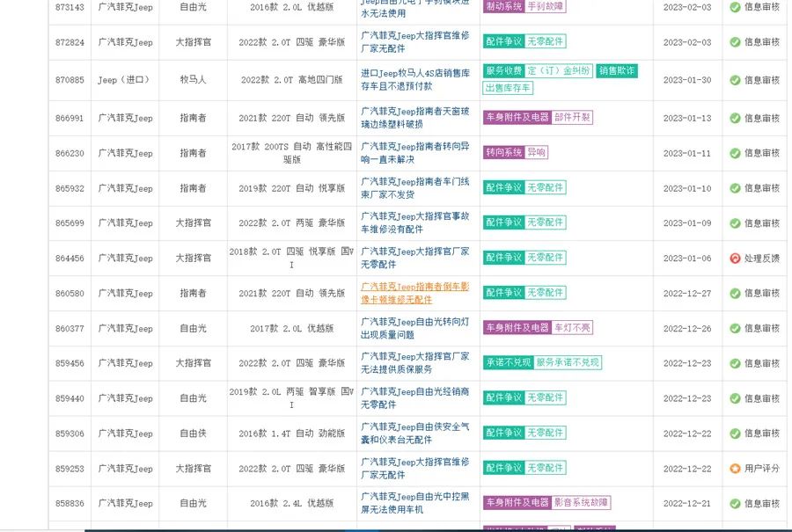Click the 出售库存车 tag
The width and height of the screenshot is (792, 532).
tap(508, 88)
